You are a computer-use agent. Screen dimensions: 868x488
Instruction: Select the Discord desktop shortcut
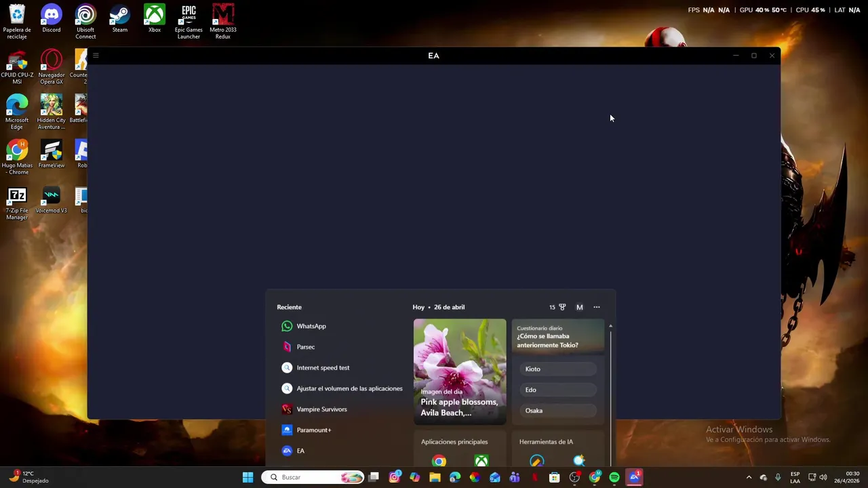coord(52,18)
